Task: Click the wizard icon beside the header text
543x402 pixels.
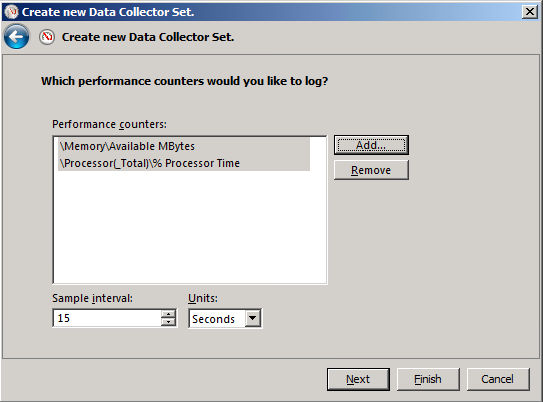Action: click(47, 37)
